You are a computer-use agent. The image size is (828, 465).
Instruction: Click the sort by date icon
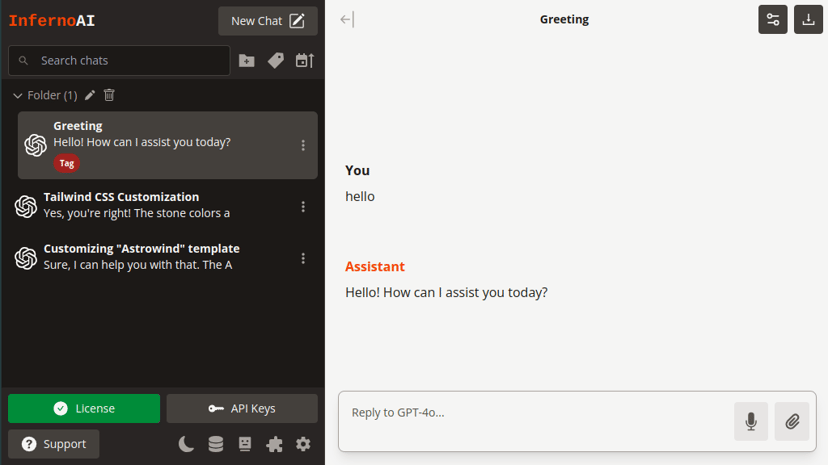pyautogui.click(x=305, y=61)
